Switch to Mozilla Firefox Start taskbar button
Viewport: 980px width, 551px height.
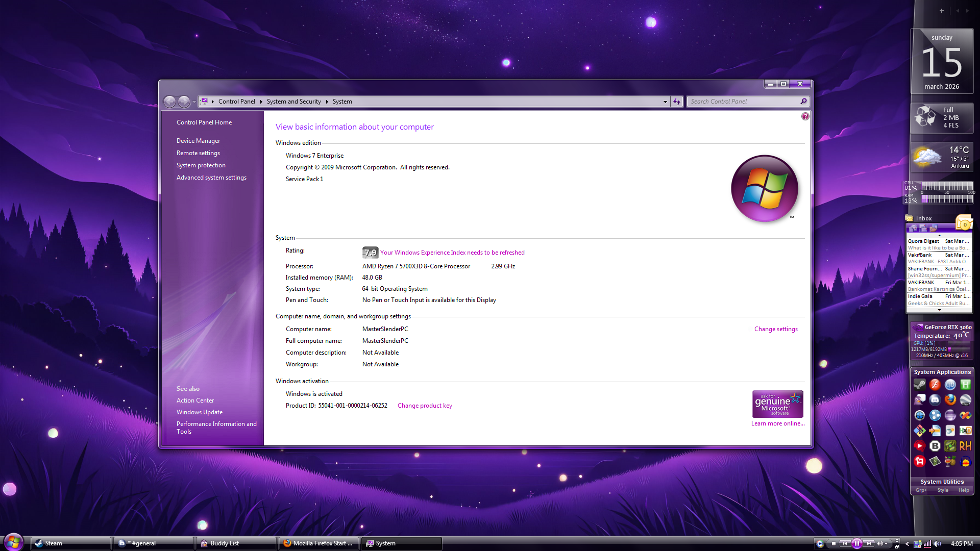point(320,543)
